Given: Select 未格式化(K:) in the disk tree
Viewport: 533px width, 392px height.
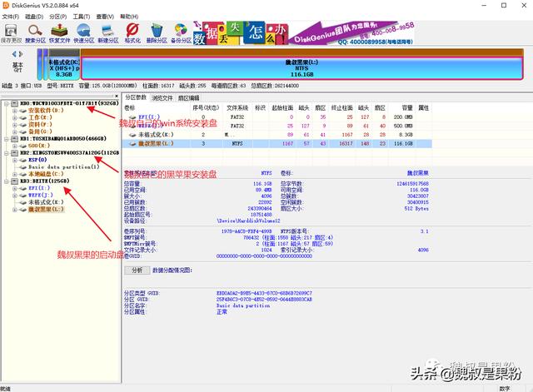Looking at the screenshot, I should click(x=46, y=202).
